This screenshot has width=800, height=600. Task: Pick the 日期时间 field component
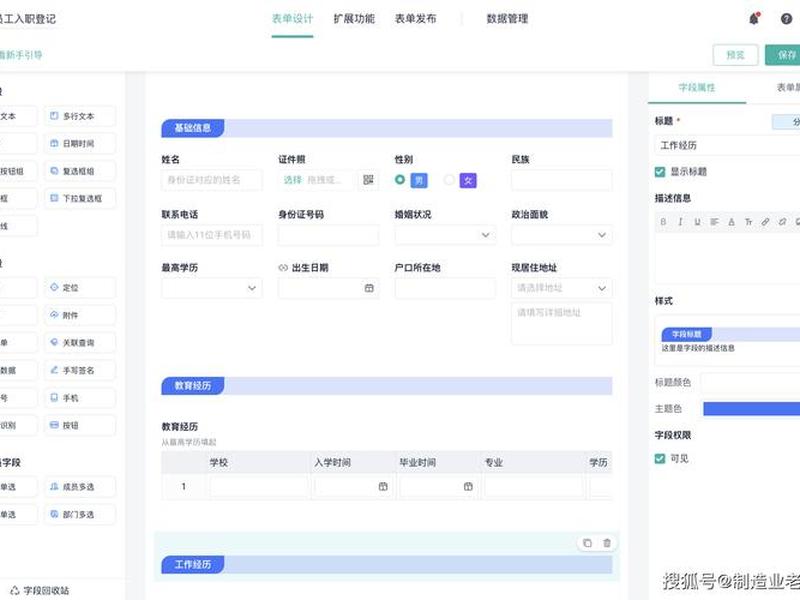point(80,144)
